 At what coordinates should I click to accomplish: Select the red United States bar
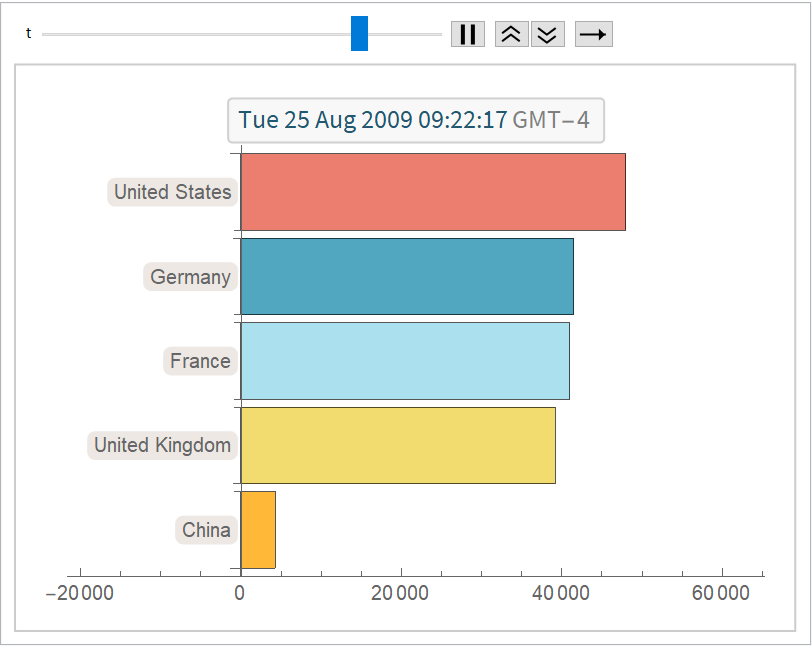pos(432,192)
